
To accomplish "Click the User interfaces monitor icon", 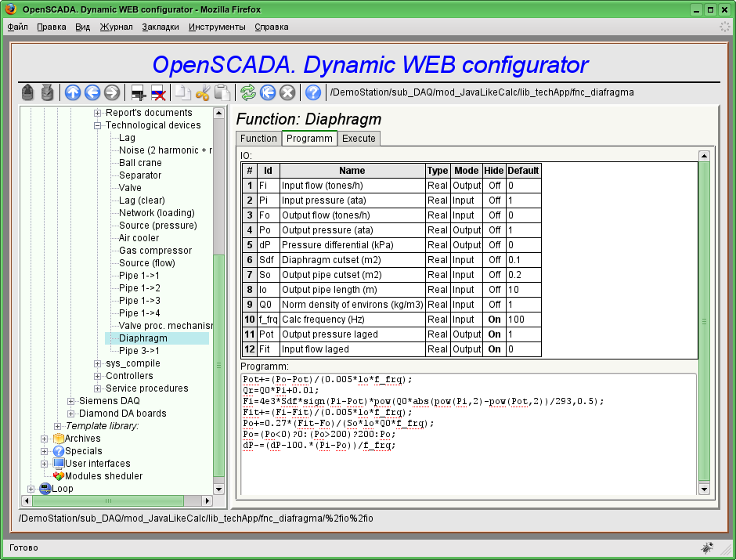I will pos(59,464).
